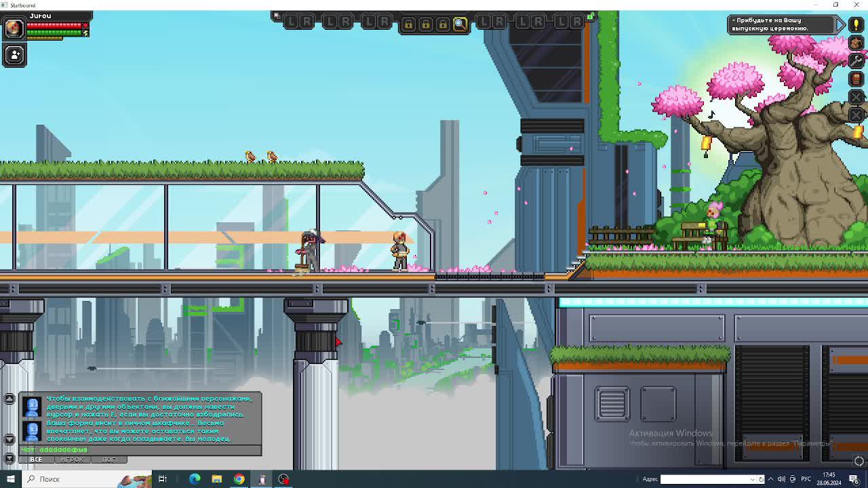Select fifth hotbar slot left hand L
868x488 pixels.
[x=523, y=22]
